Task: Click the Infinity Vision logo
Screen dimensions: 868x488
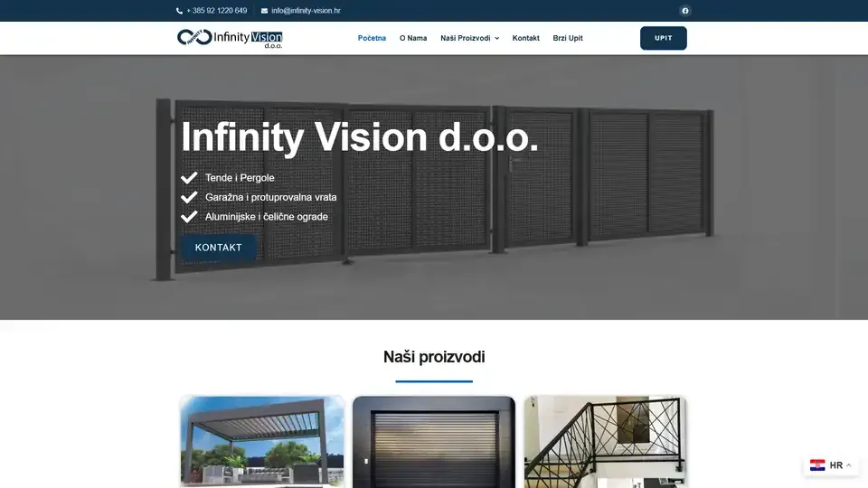Action: pyautogui.click(x=230, y=38)
